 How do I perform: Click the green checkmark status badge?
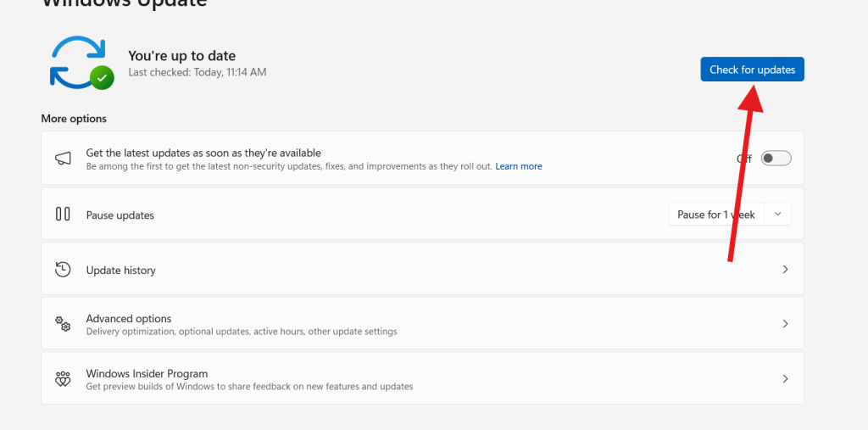tap(103, 78)
